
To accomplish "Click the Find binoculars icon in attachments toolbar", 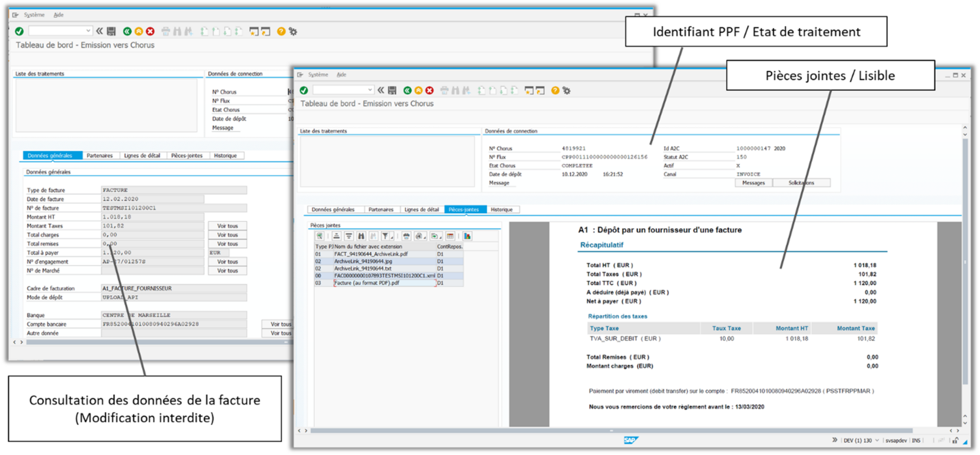I will (361, 236).
